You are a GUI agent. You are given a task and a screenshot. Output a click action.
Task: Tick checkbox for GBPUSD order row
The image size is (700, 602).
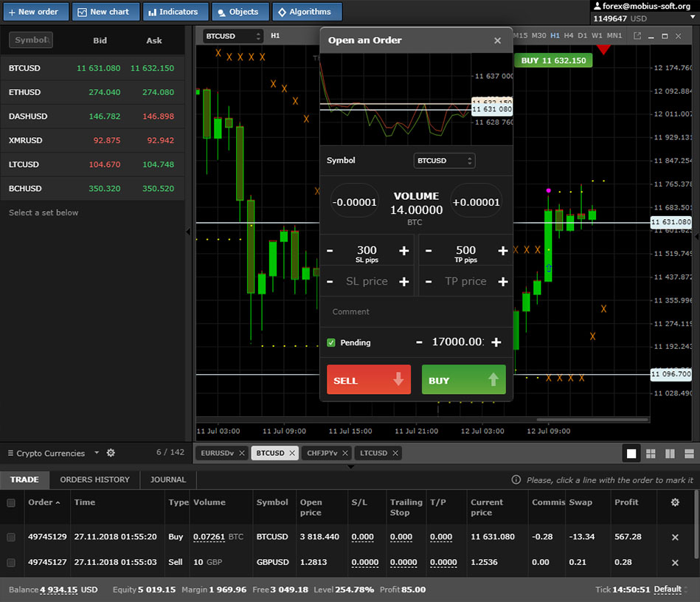(11, 563)
